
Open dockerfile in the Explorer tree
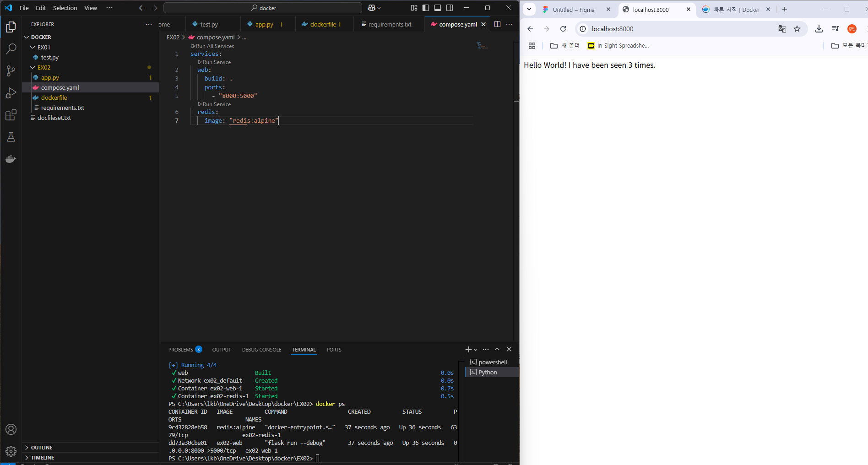click(91, 97)
